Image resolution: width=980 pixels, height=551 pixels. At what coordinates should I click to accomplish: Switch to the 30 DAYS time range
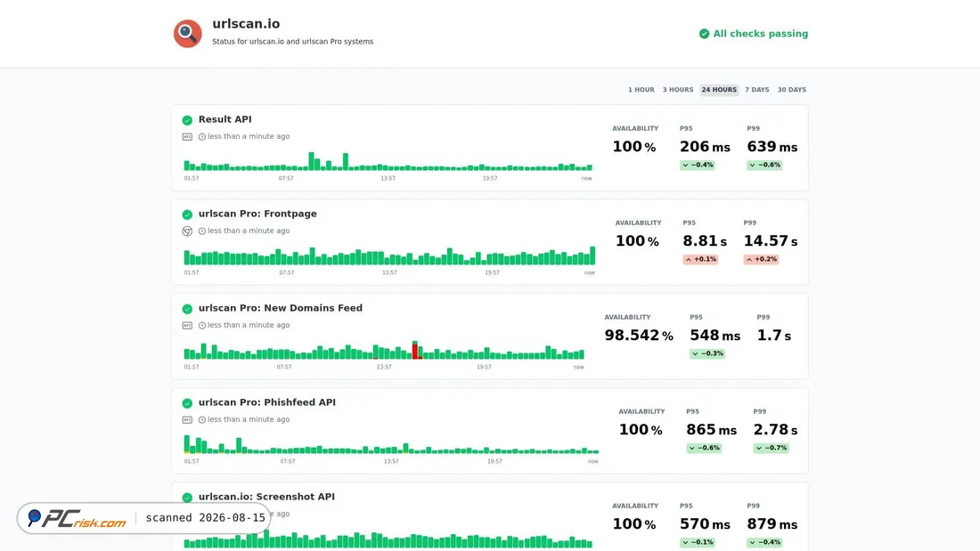click(792, 90)
